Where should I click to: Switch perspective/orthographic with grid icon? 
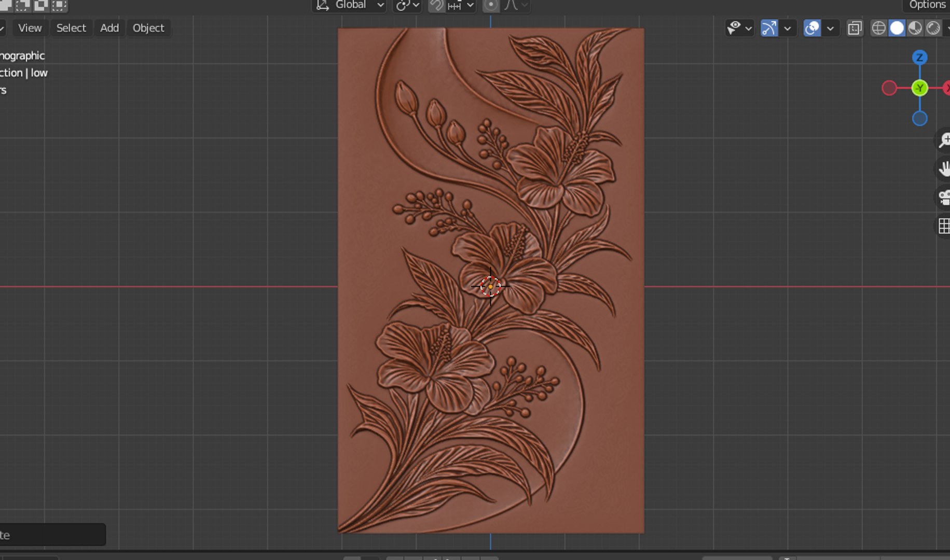[944, 226]
